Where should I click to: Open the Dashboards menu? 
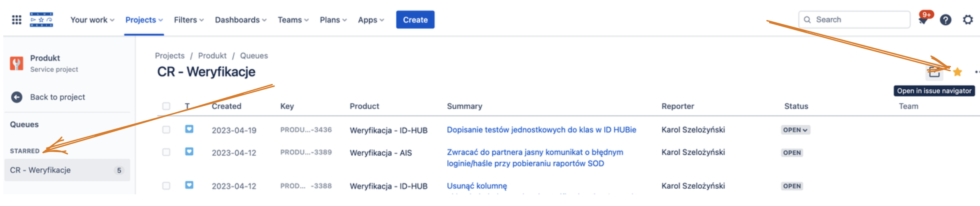click(x=241, y=20)
